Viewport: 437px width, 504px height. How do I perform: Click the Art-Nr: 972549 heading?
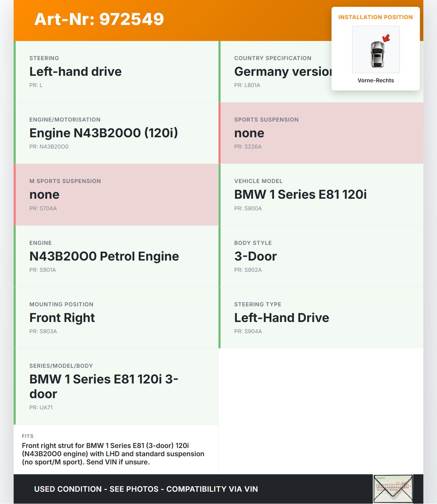click(99, 19)
